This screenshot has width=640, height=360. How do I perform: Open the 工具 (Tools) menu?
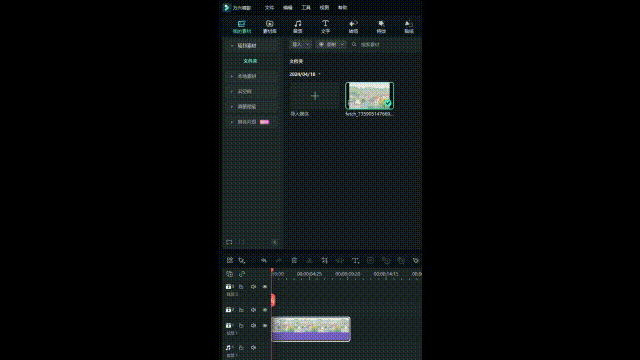tap(306, 8)
